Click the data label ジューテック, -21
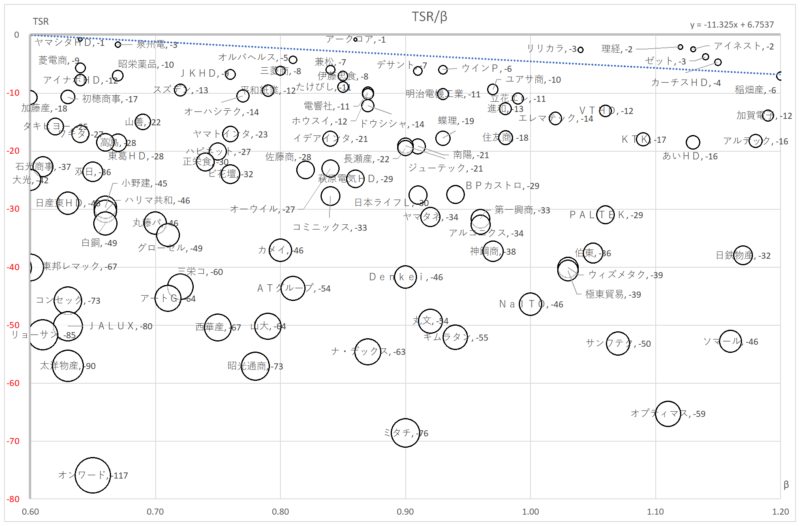Viewport: 800px width, 526px height. pos(445,168)
